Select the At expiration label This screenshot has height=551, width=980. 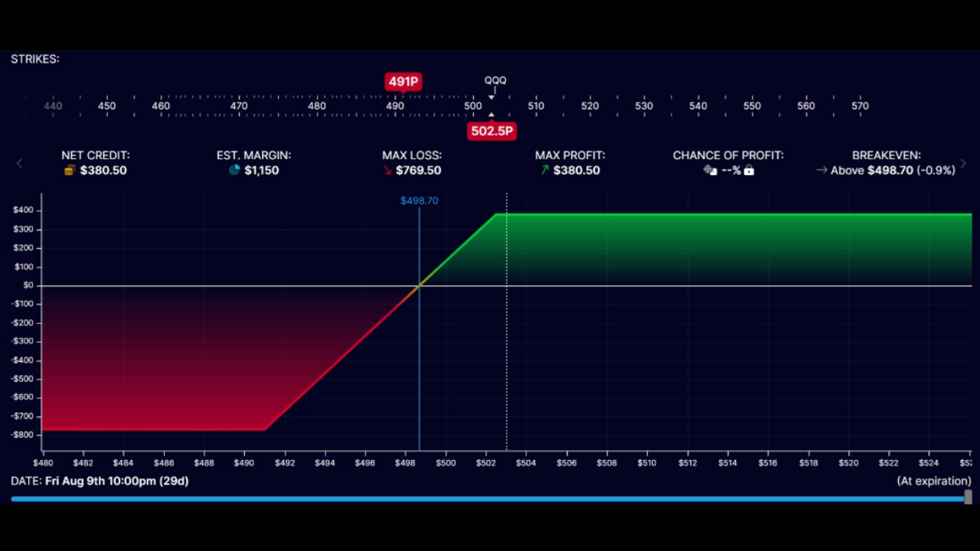coord(934,481)
